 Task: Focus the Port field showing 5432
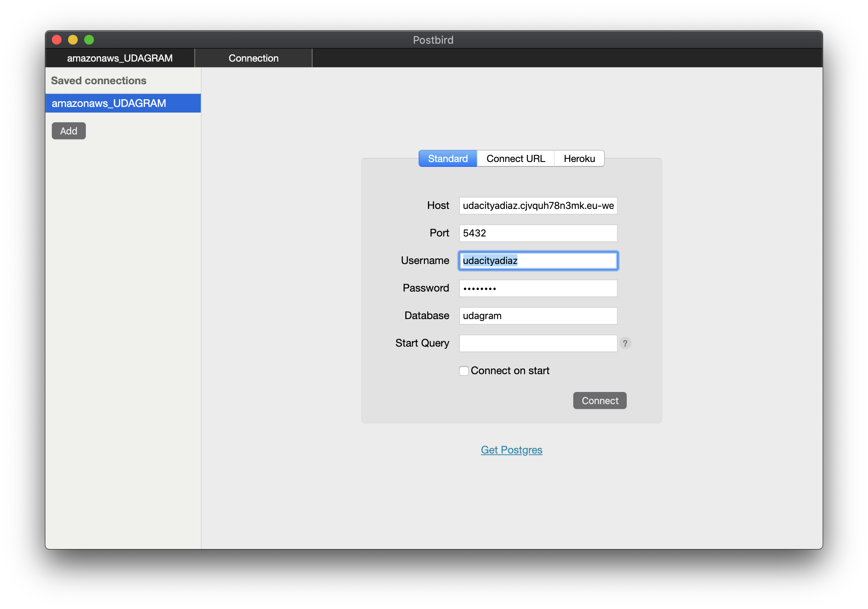click(538, 233)
